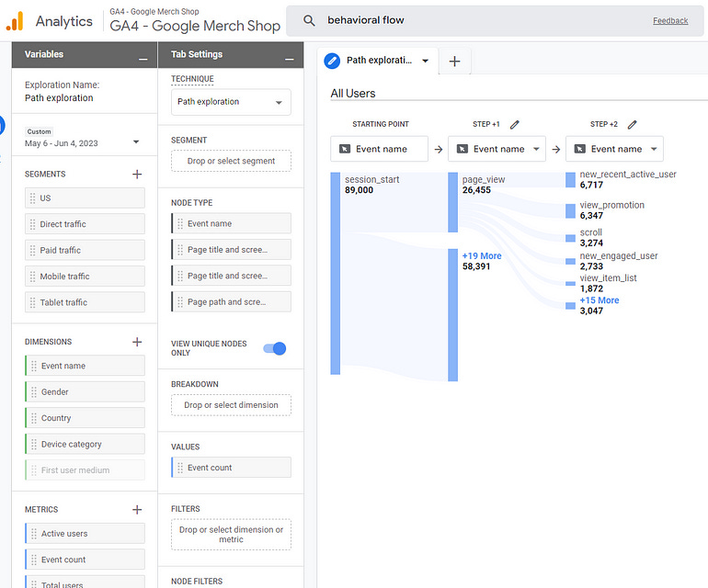The width and height of the screenshot is (708, 588).
Task: Select the First user medium dimension
Action: 85,470
